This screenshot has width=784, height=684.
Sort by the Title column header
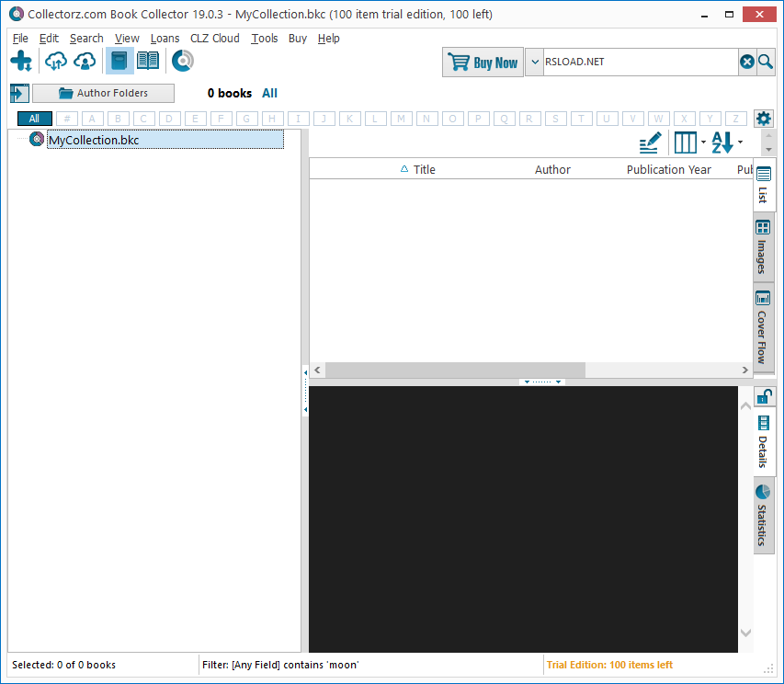424,169
